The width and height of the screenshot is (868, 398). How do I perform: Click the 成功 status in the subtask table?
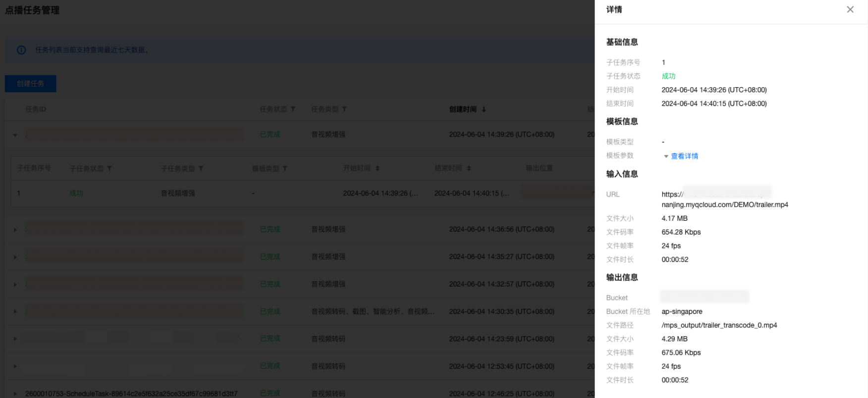pyautogui.click(x=76, y=193)
